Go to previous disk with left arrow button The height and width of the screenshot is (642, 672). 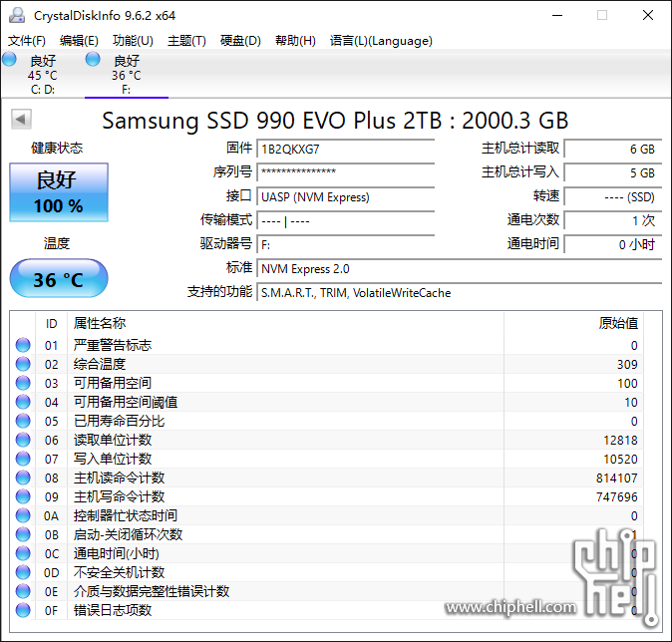21,120
